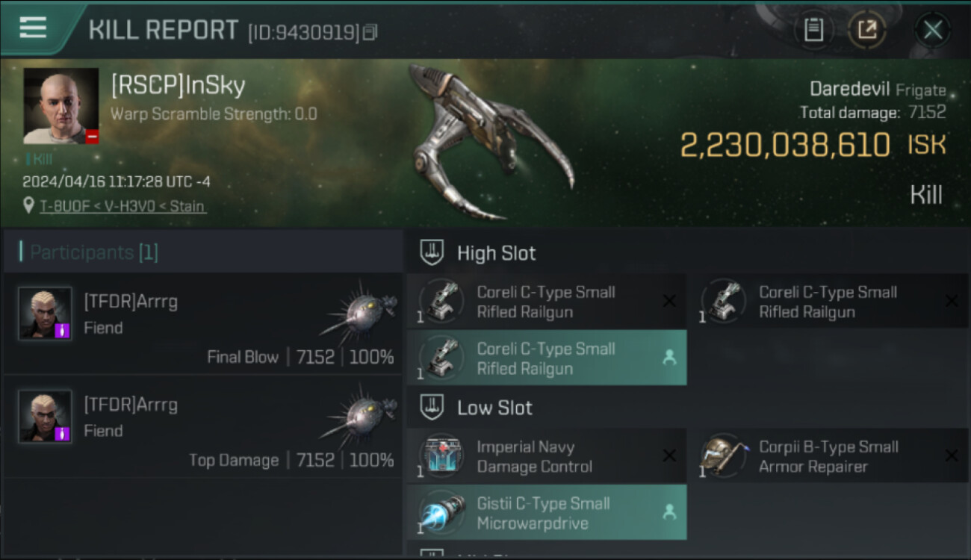Click the [RSCP]InSky pilot name
971x560 pixels.
pyautogui.click(x=178, y=86)
